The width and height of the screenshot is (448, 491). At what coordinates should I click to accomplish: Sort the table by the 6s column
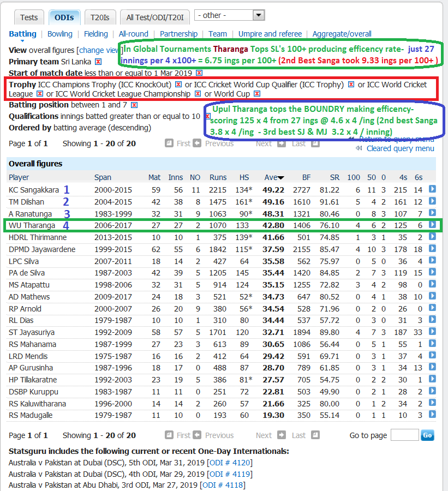pos(419,177)
